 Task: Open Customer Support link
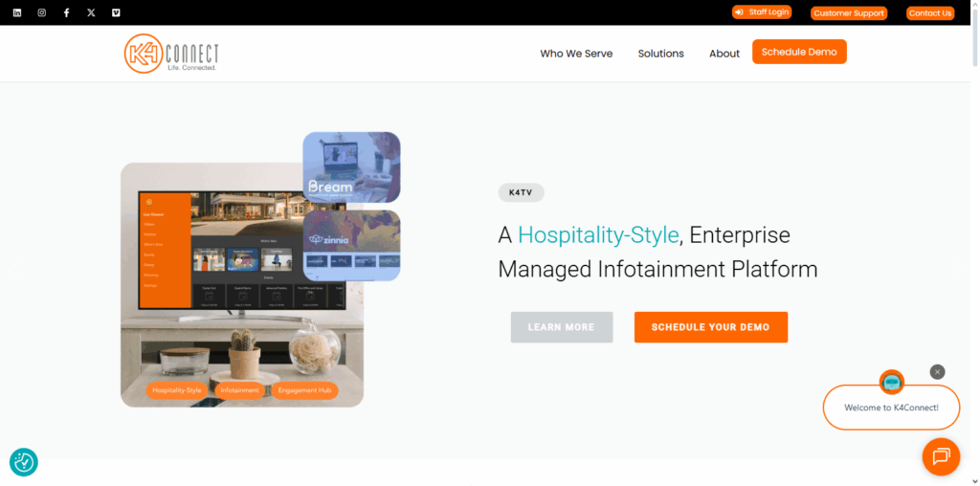pos(849,13)
